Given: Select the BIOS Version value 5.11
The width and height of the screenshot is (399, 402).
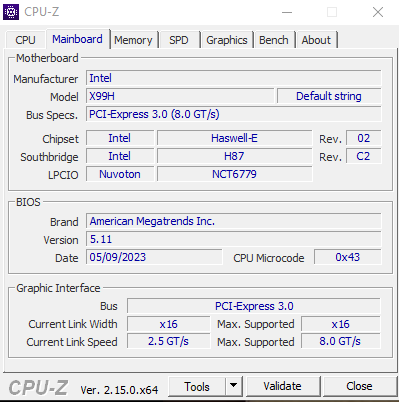Looking at the screenshot, I should pyautogui.click(x=233, y=239).
